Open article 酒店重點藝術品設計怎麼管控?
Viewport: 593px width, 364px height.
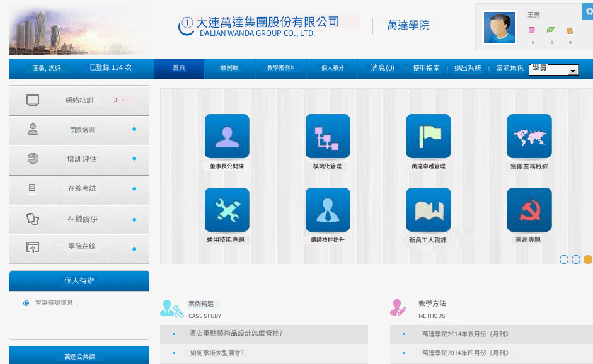236,333
